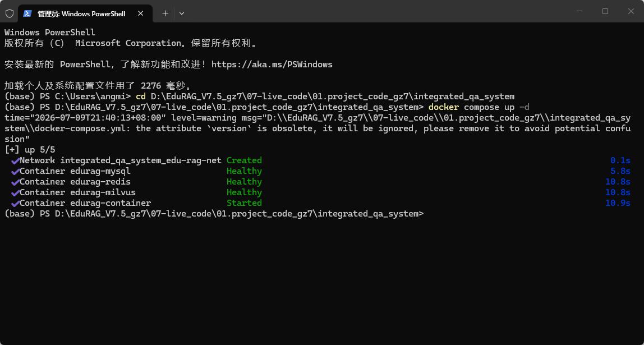
Task: Select 'Network integrated_qa_system_edu-rag-net' text
Action: 121,160
